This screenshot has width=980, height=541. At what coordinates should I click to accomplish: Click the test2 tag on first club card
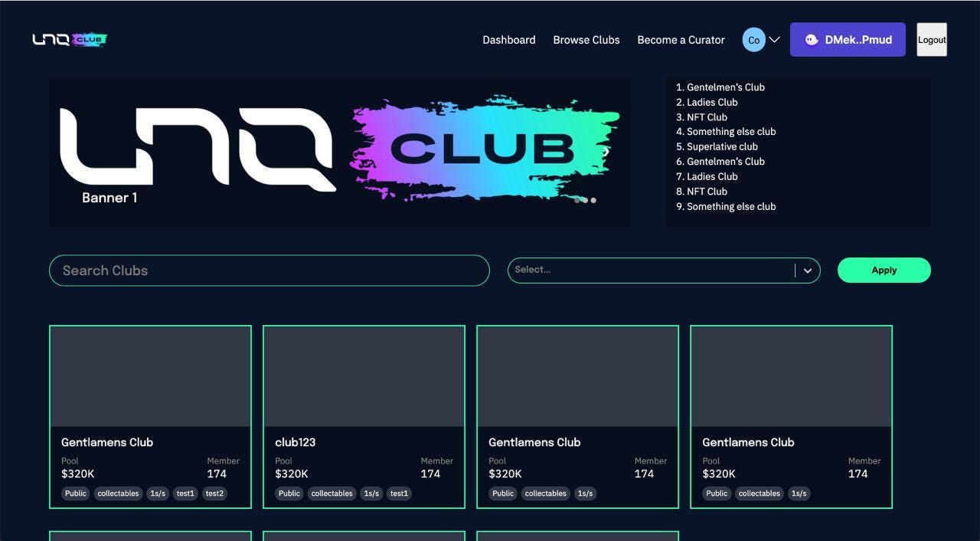(215, 493)
